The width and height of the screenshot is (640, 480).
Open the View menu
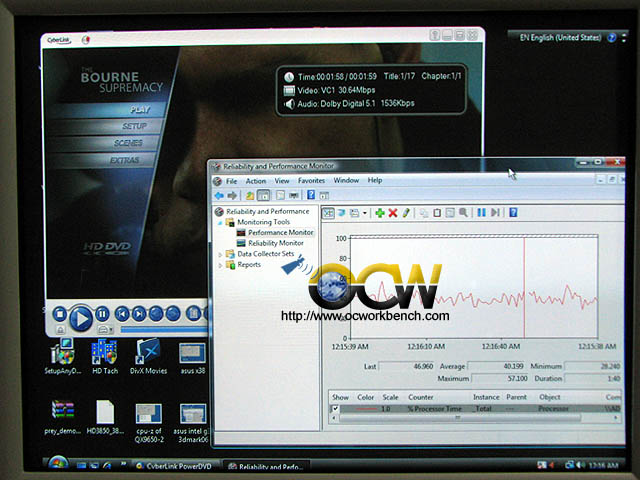[282, 181]
